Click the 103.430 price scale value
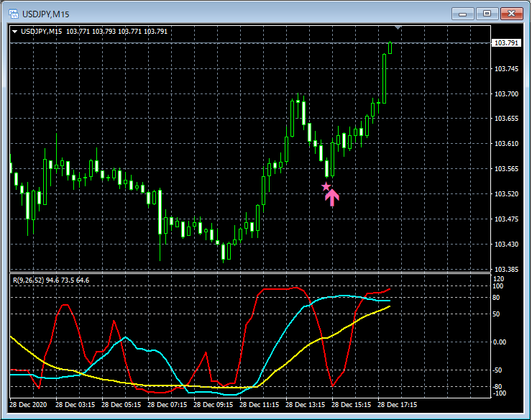The width and height of the screenshot is (532, 420). pos(506,244)
